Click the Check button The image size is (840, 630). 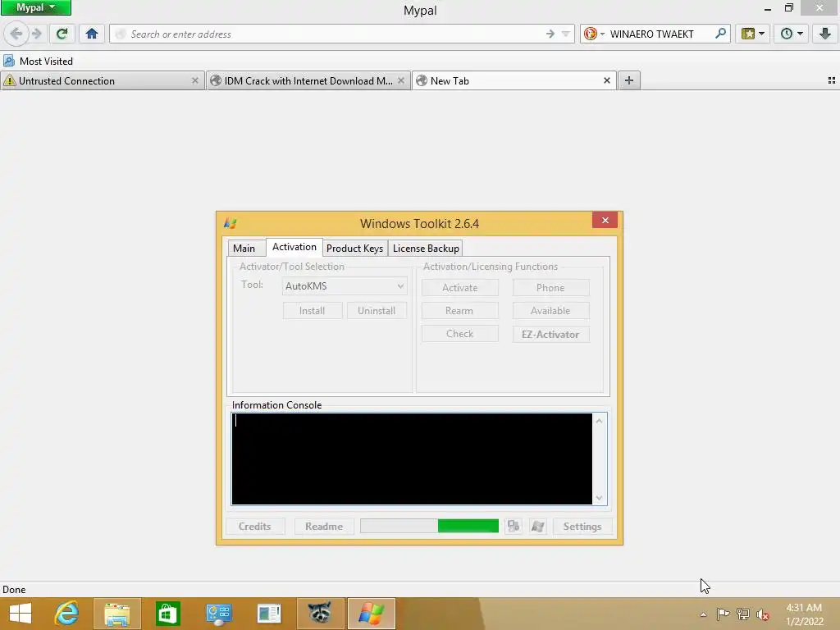[x=459, y=334]
